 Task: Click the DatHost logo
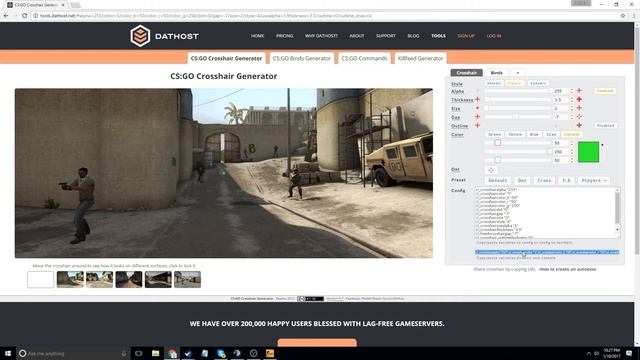164,36
